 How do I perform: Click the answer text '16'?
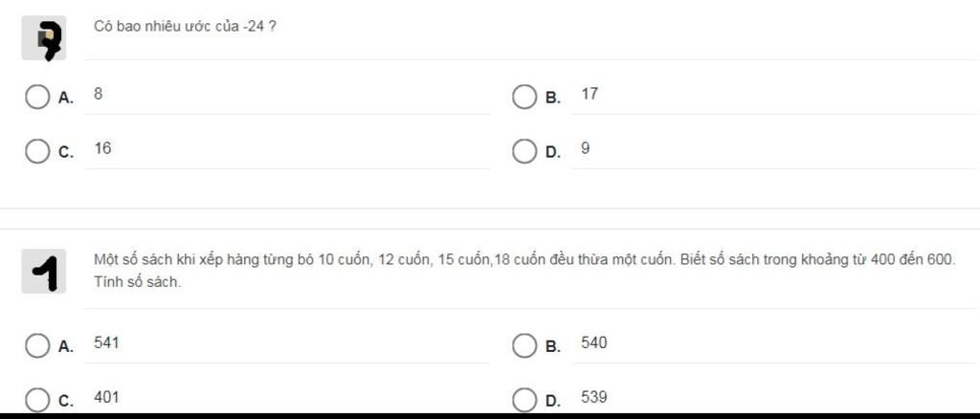102,148
